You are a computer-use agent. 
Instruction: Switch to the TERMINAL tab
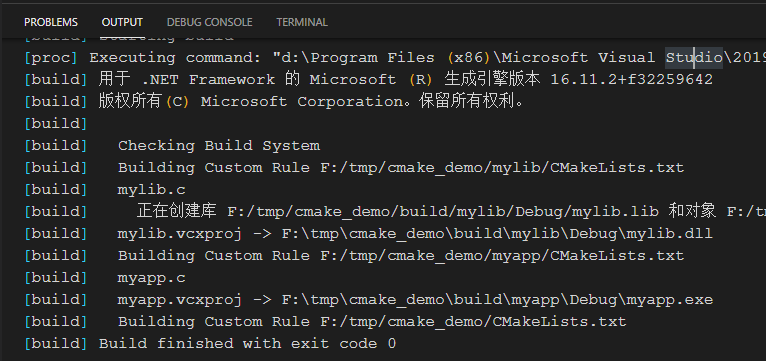tap(302, 22)
